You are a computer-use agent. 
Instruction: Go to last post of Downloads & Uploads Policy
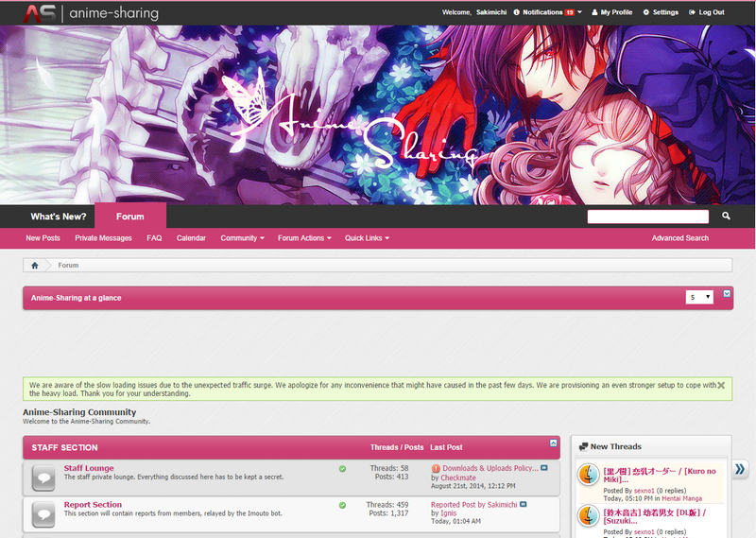(x=544, y=467)
